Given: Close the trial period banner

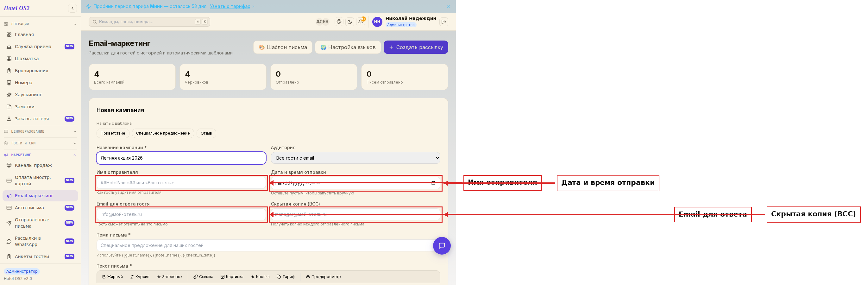Looking at the screenshot, I should pyautogui.click(x=449, y=6).
